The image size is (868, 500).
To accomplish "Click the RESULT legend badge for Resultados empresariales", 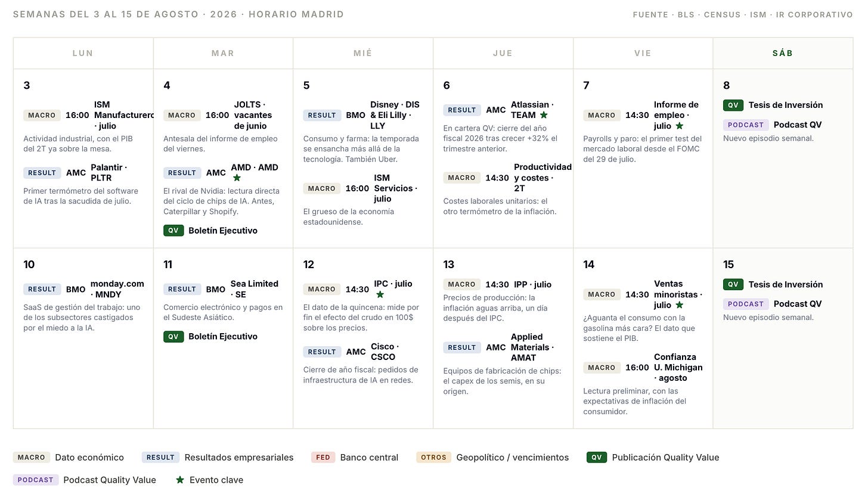I will (x=160, y=458).
